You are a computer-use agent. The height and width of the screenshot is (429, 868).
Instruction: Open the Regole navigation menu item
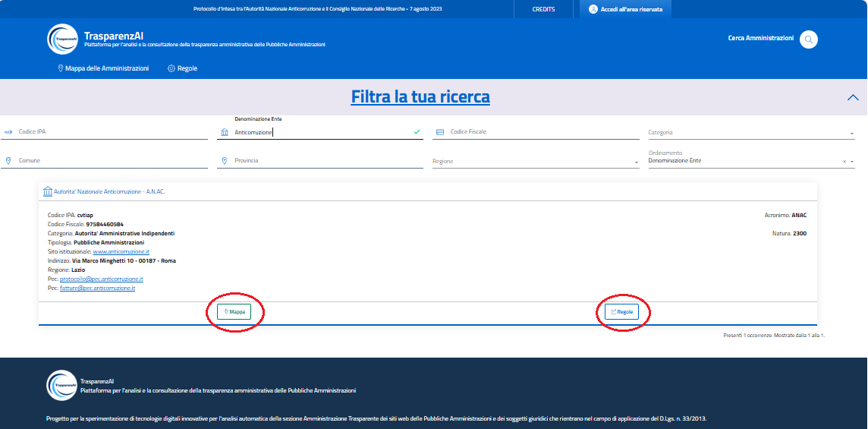point(182,69)
